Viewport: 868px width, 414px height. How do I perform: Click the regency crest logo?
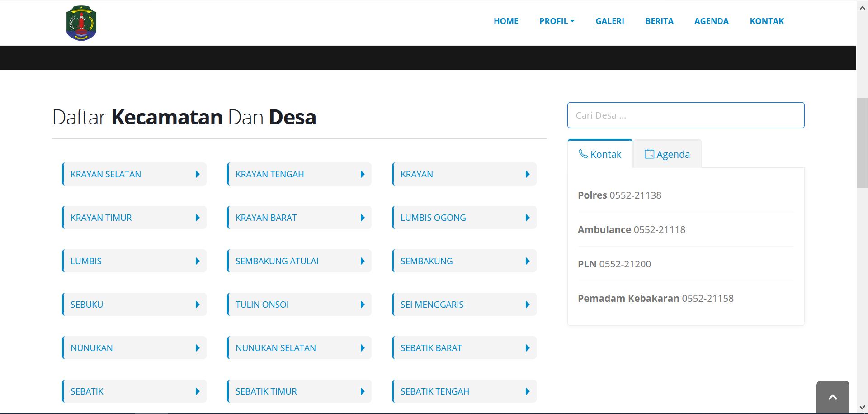81,23
